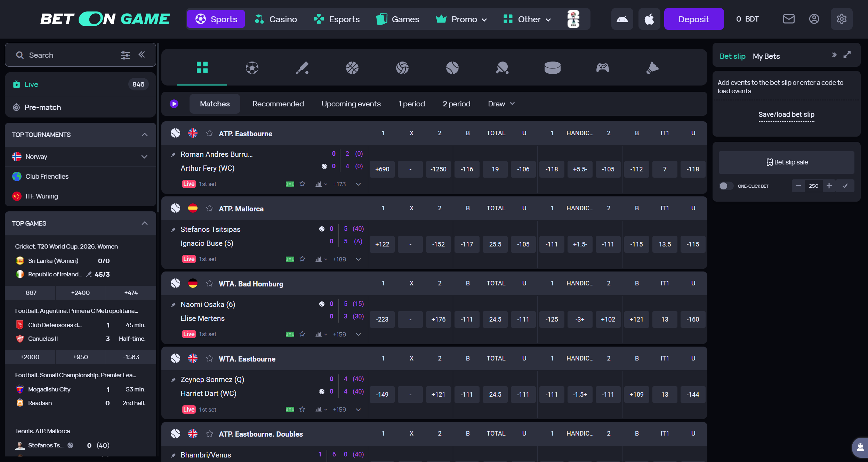Image resolution: width=868 pixels, height=462 pixels.
Task: Click the Bet slip sale button
Action: click(786, 162)
